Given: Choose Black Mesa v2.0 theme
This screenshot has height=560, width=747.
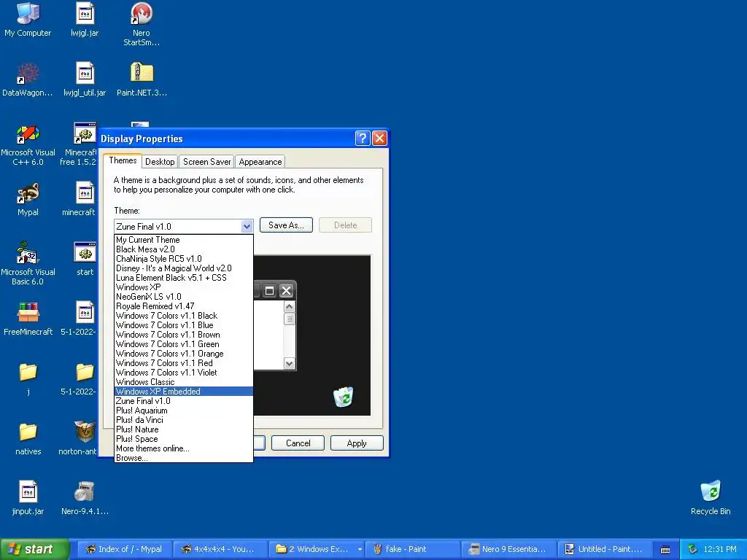Looking at the screenshot, I should 184,249.
